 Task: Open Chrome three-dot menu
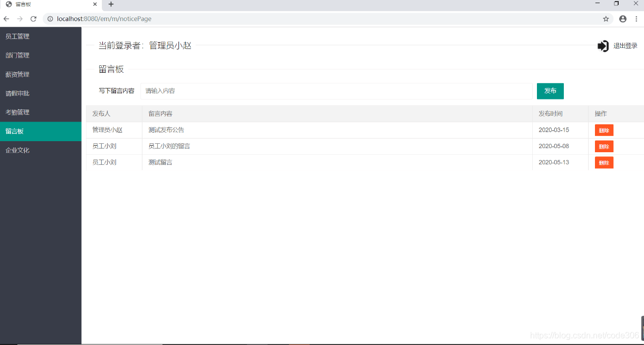coord(637,18)
